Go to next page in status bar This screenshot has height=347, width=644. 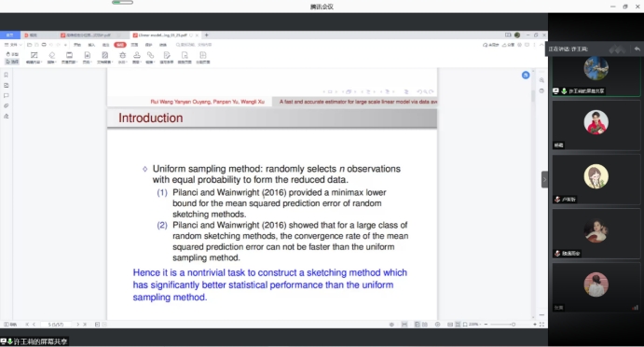tap(77, 325)
